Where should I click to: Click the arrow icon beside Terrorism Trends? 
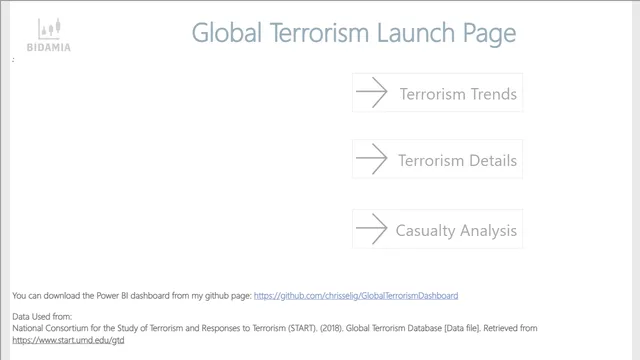tap(371, 92)
